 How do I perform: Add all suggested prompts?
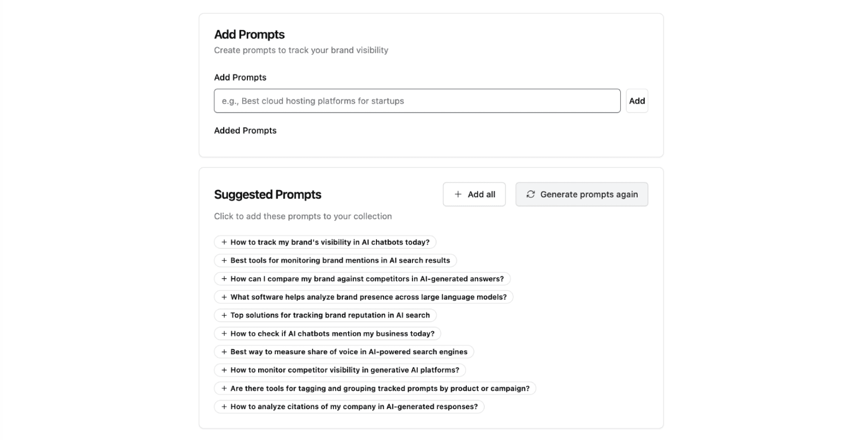[x=474, y=194]
